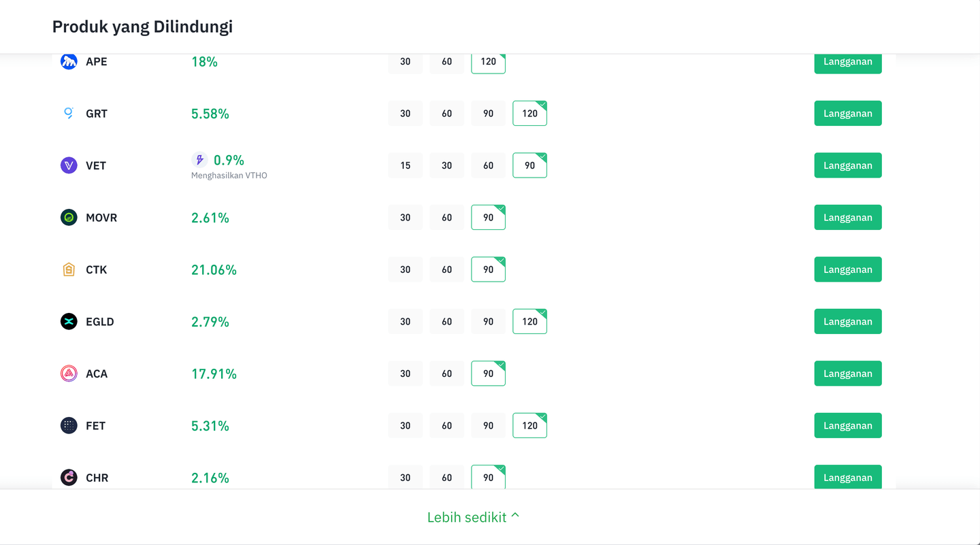Click the lightning icon next to VET's rate
Viewport: 980px width, 545px height.
click(x=199, y=159)
